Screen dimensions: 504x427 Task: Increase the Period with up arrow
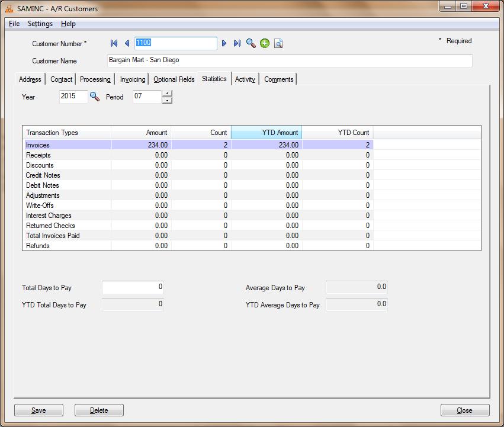pyautogui.click(x=167, y=93)
